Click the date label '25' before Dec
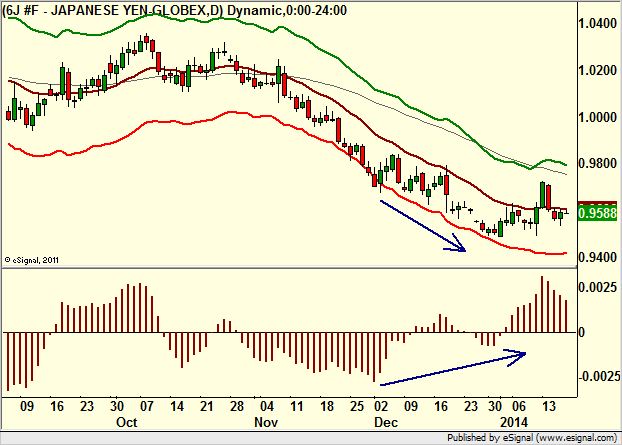Screen dimensions: 622x445 357,407
